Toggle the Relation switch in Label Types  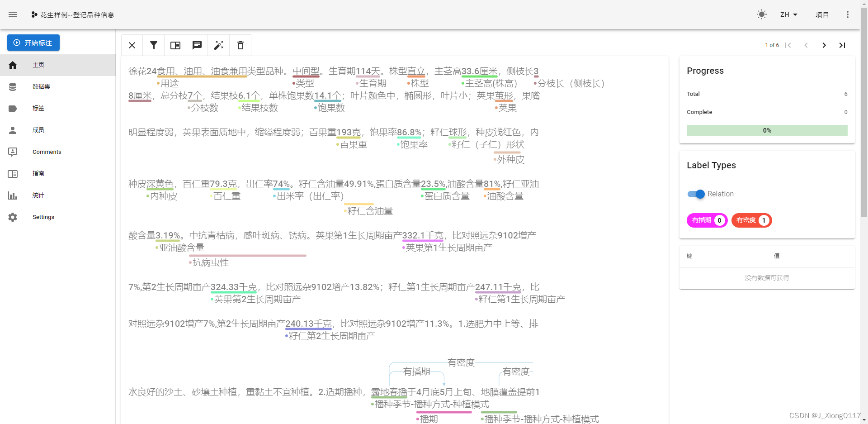point(696,194)
